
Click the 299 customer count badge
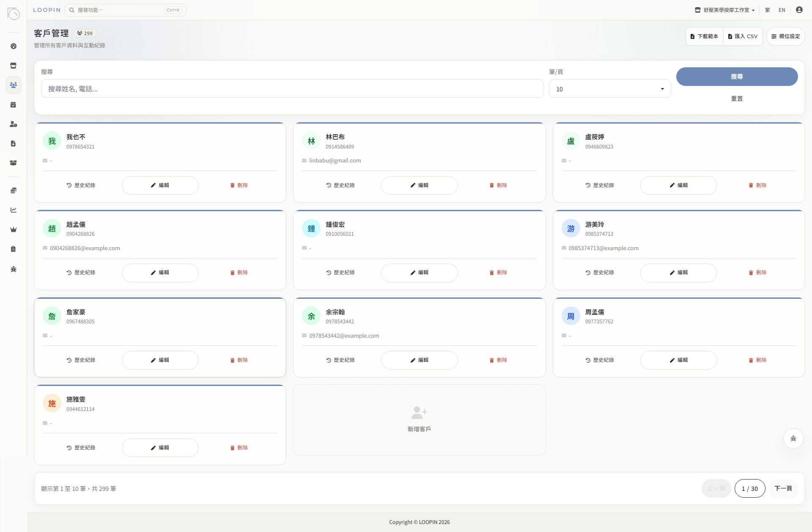85,33
